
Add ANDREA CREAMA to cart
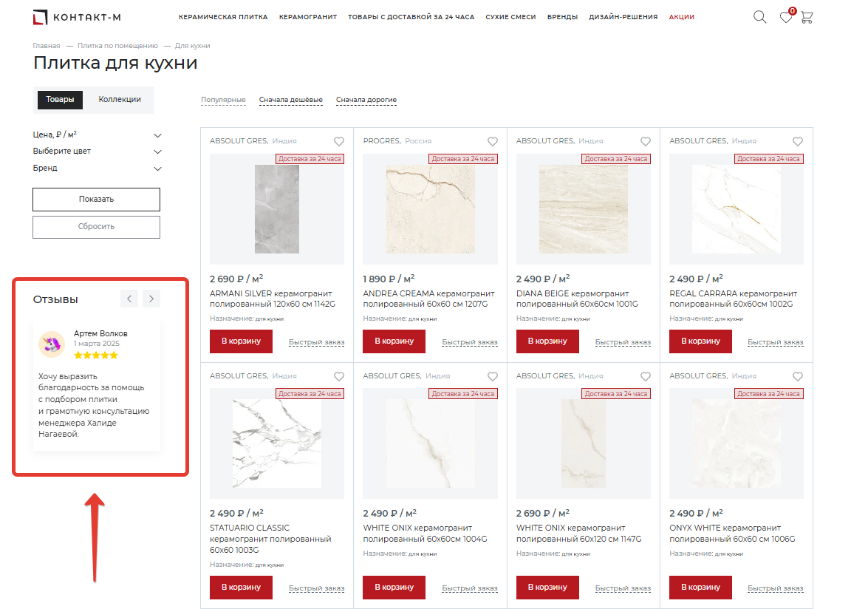394,341
